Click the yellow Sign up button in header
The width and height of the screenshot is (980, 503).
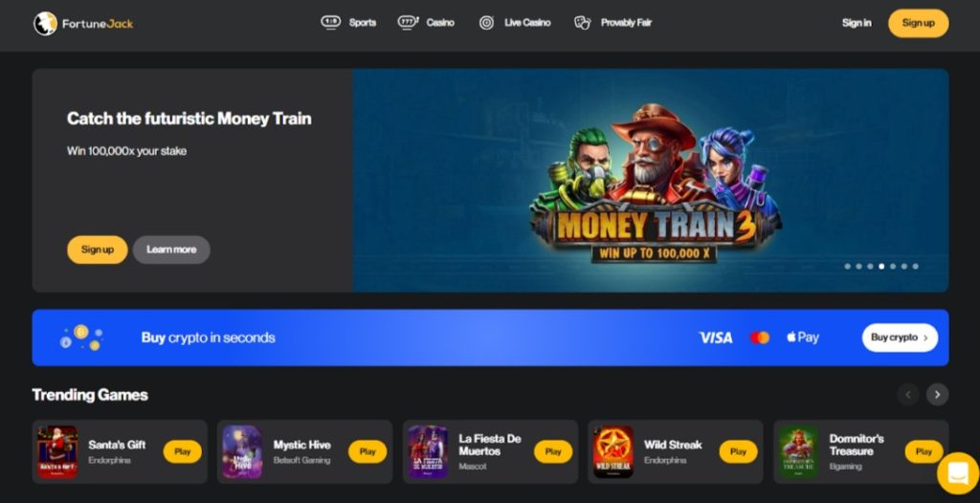click(x=918, y=23)
